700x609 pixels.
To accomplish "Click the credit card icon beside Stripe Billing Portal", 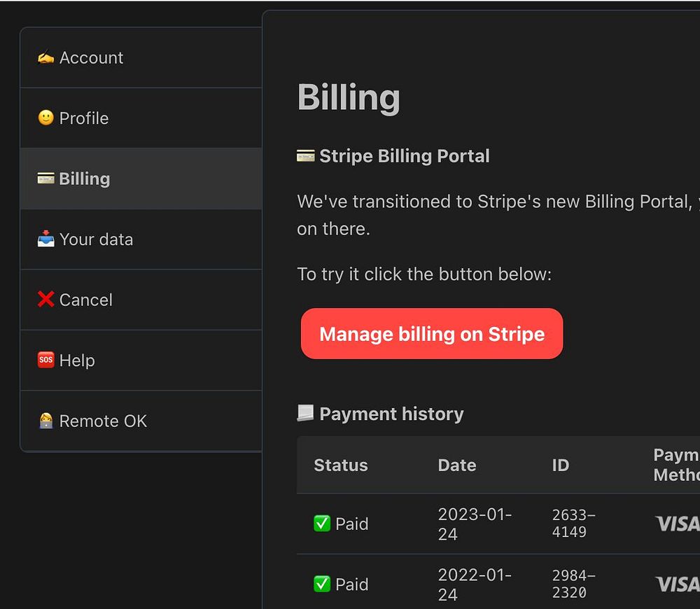I will (306, 156).
